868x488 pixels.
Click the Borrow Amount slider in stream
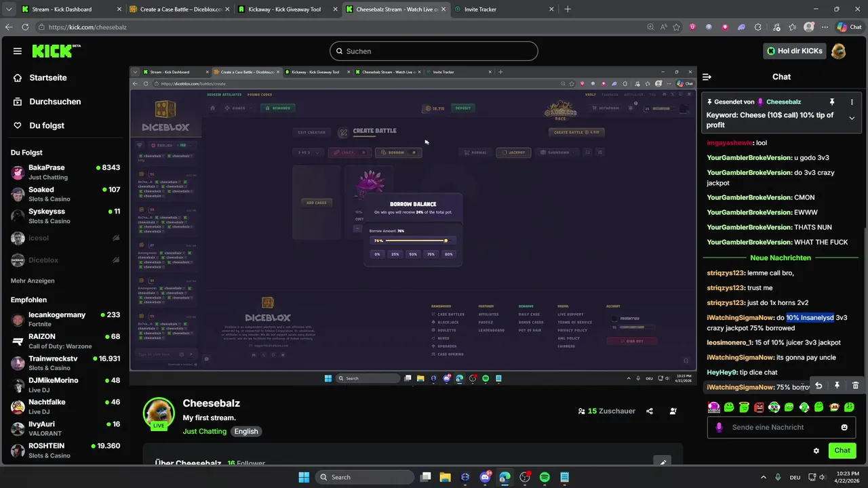coord(412,241)
